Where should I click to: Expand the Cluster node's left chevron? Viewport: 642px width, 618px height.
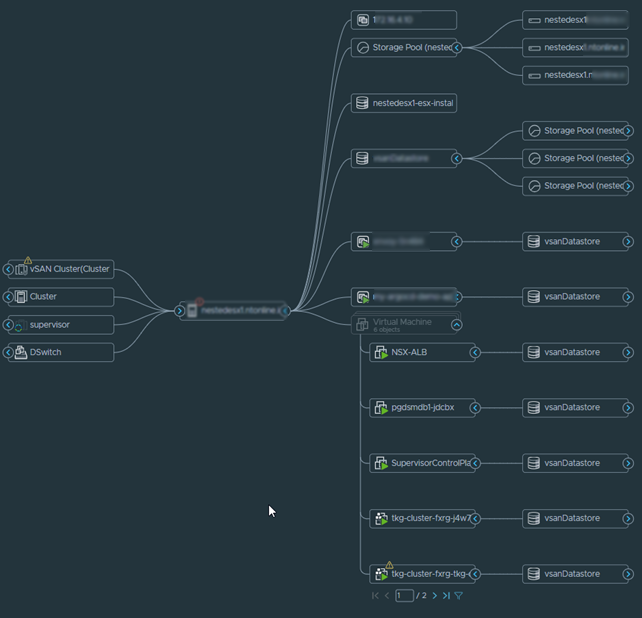[x=8, y=297]
